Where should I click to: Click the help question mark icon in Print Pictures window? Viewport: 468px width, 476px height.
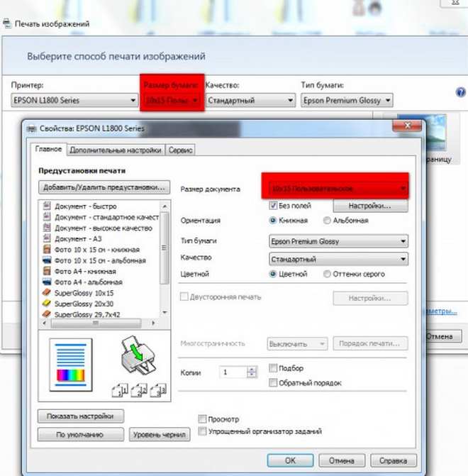point(460,92)
